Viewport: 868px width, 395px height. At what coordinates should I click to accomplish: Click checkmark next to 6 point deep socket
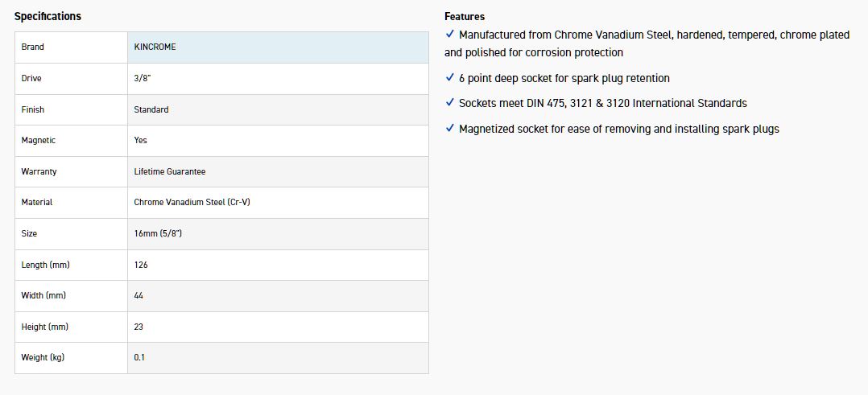(x=449, y=78)
